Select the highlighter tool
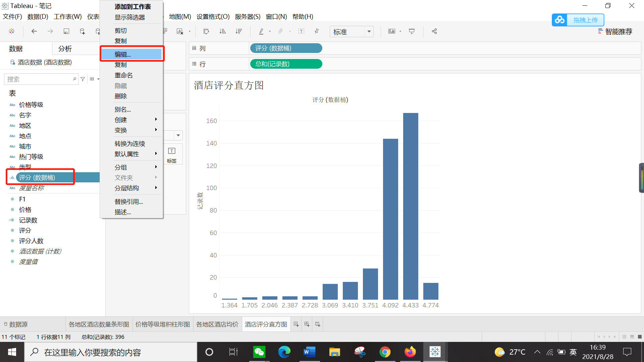 pyautogui.click(x=261, y=31)
